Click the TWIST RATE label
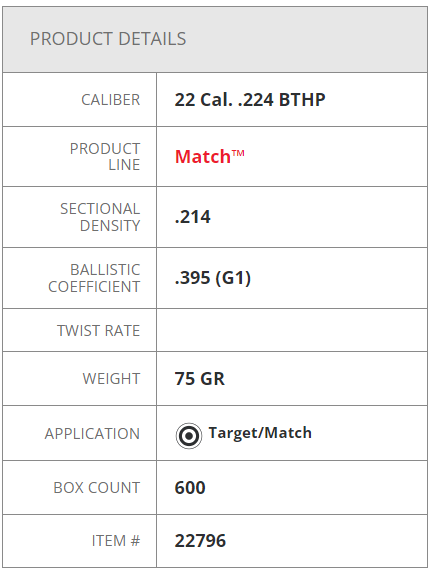Image resolution: width=428 pixels, height=570 pixels. (x=99, y=331)
